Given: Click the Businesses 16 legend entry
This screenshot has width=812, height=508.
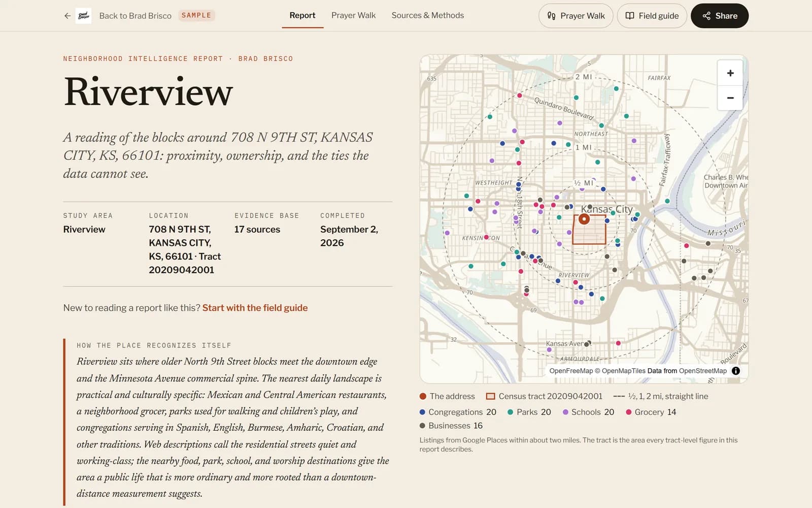Looking at the screenshot, I should [451, 426].
